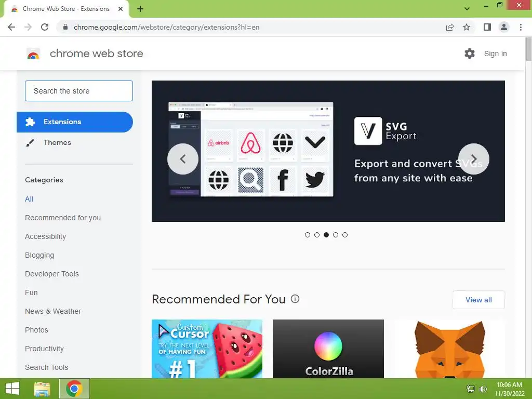This screenshot has width=532, height=399.
Task: Open the SVG Export banner
Action: pos(328,151)
